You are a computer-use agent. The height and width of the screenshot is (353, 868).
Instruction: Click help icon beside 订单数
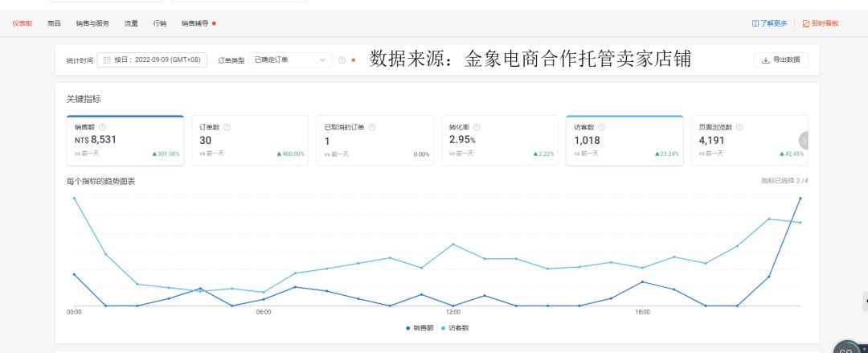[x=227, y=127]
